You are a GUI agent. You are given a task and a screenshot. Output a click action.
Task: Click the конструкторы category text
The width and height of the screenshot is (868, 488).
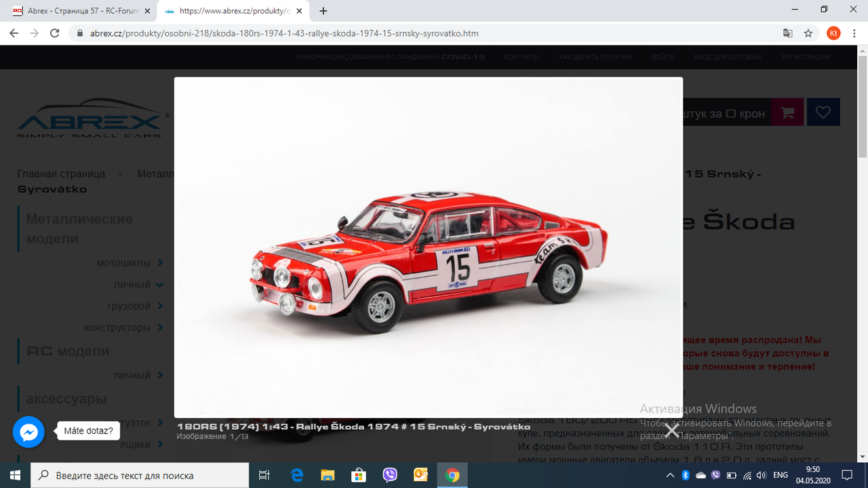click(x=117, y=327)
